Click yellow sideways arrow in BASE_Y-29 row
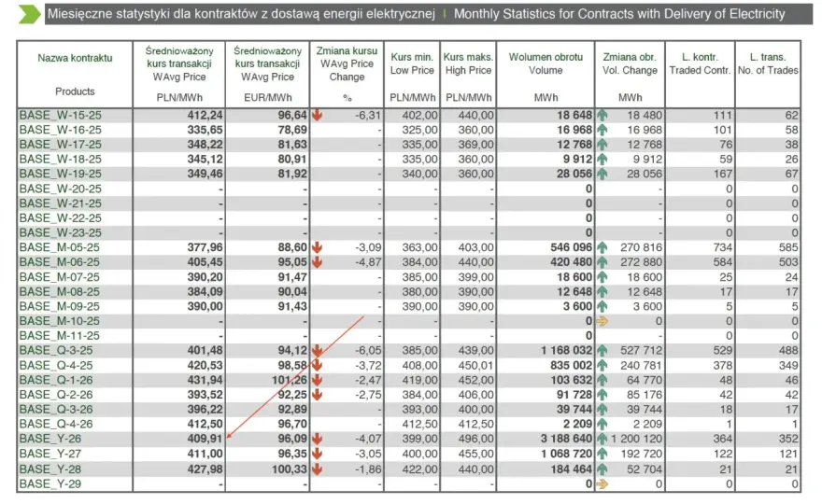822x504 pixels. (602, 484)
